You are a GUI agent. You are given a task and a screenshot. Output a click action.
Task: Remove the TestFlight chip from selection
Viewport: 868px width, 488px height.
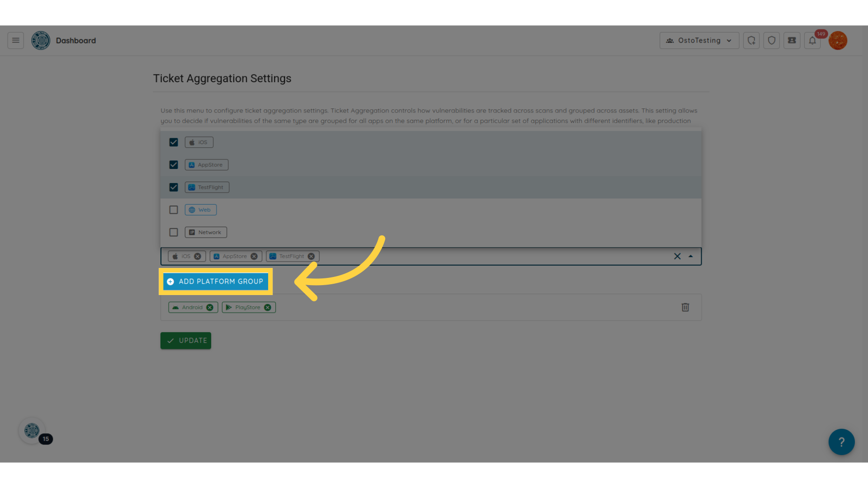click(311, 256)
